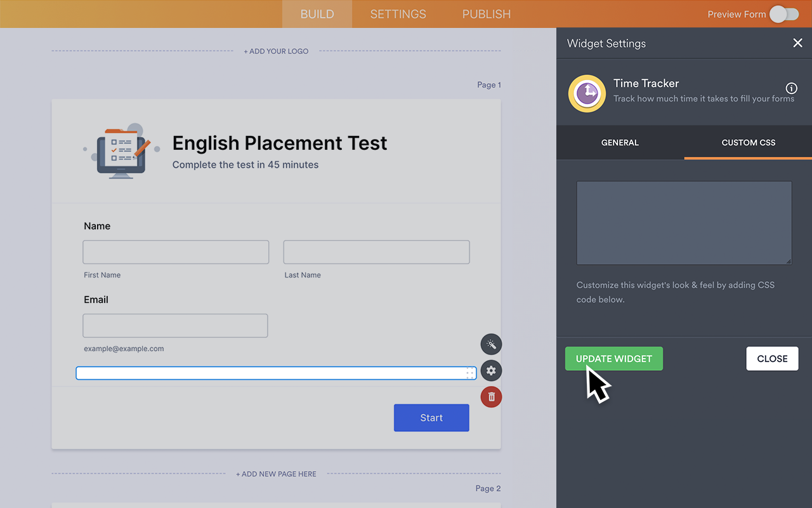The width and height of the screenshot is (812, 508).
Task: View Time Tracker details via the info icon
Action: (791, 89)
